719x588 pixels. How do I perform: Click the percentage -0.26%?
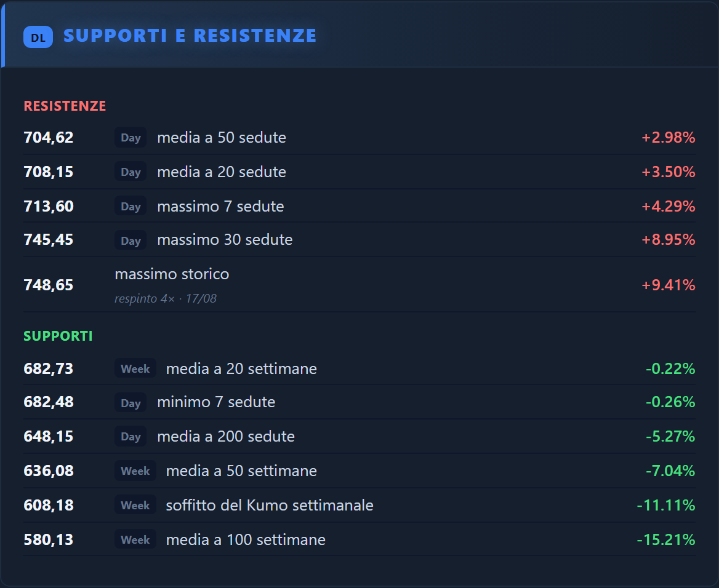click(670, 402)
